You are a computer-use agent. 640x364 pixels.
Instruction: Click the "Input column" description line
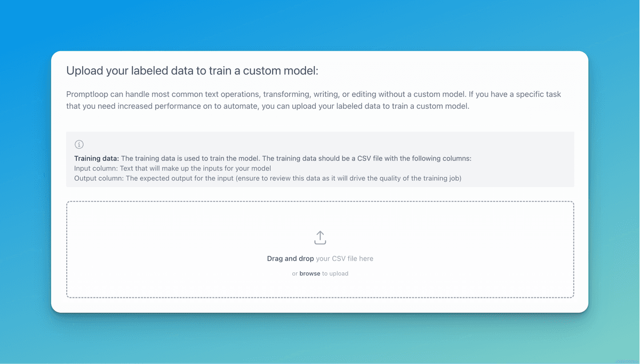(x=172, y=168)
